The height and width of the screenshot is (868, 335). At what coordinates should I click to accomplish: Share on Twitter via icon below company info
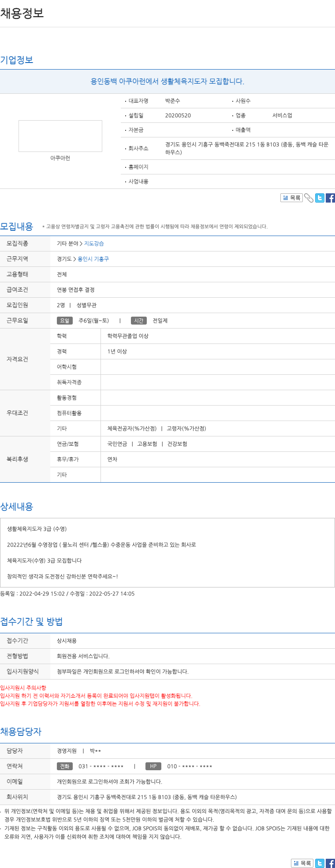(320, 198)
